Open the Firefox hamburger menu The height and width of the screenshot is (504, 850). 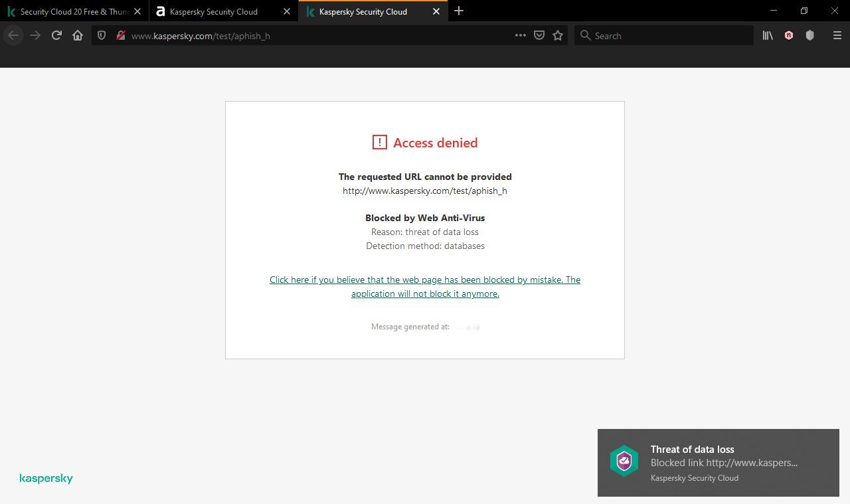point(837,36)
